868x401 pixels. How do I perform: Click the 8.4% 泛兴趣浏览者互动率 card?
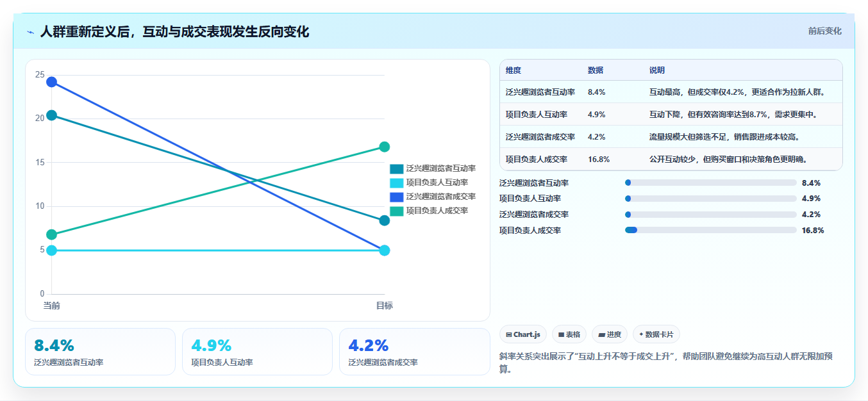click(100, 352)
